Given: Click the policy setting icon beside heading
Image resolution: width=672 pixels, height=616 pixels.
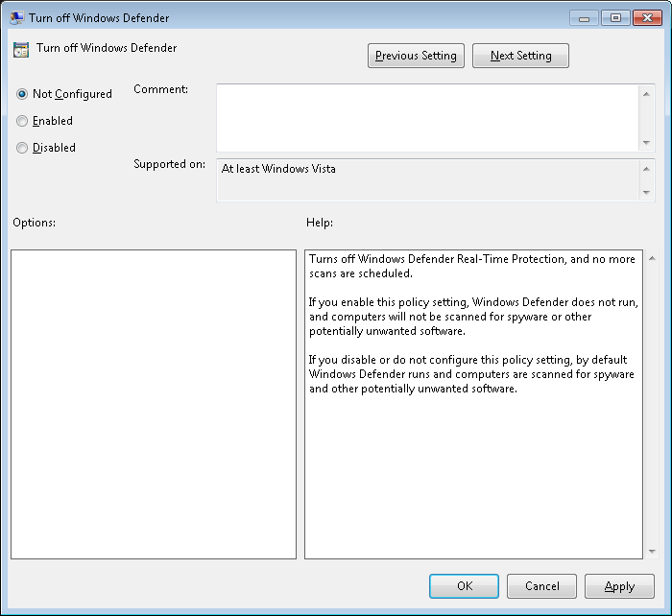Looking at the screenshot, I should [x=20, y=50].
